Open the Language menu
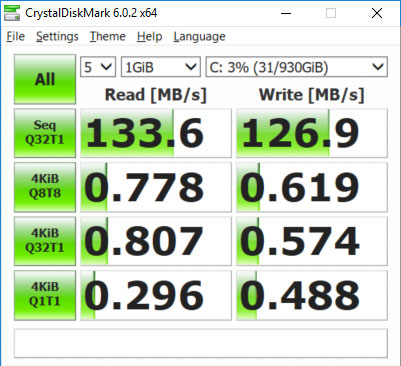 pyautogui.click(x=199, y=36)
